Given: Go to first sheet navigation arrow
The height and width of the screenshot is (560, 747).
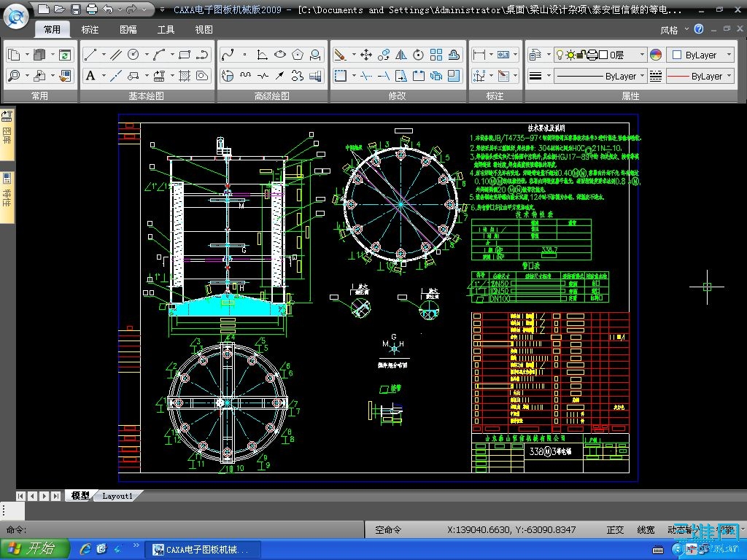Looking at the screenshot, I should pos(20,496).
